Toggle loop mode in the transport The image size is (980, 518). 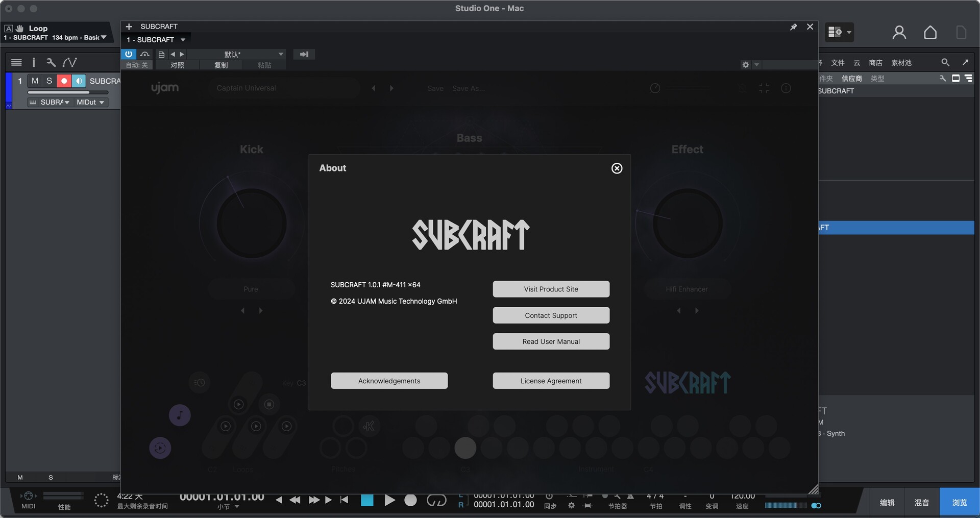tap(436, 501)
